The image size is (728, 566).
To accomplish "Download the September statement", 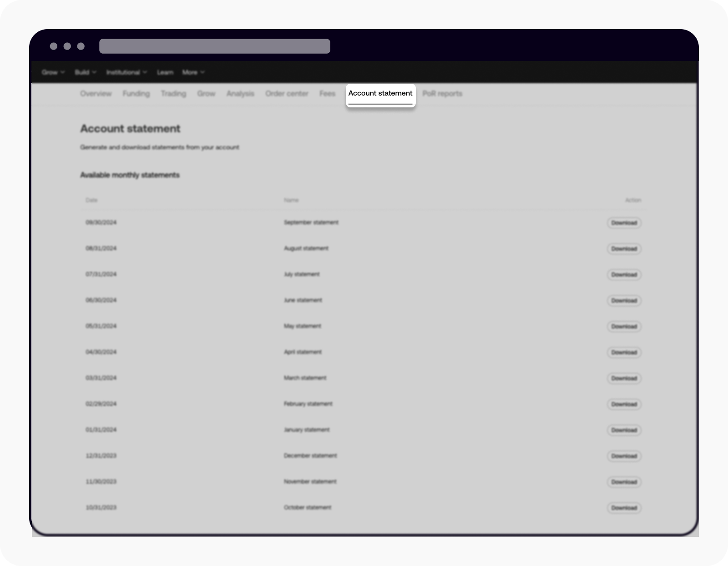I will [624, 223].
